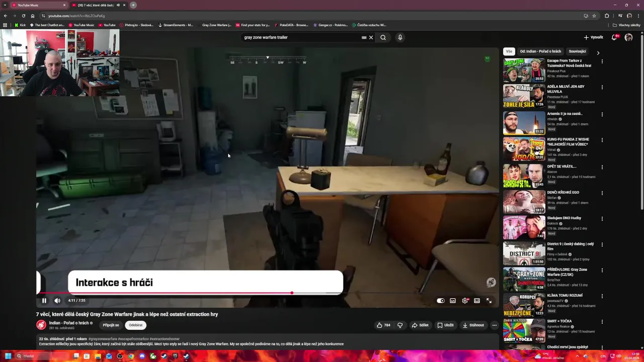Image resolution: width=644 pixels, height=362 pixels.
Task: Open the District 9 film thumbnail
Action: tap(524, 253)
